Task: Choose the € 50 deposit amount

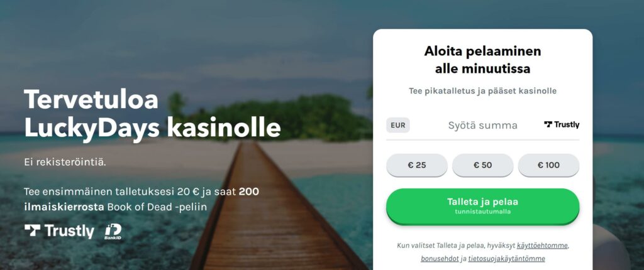Action: pos(482,165)
